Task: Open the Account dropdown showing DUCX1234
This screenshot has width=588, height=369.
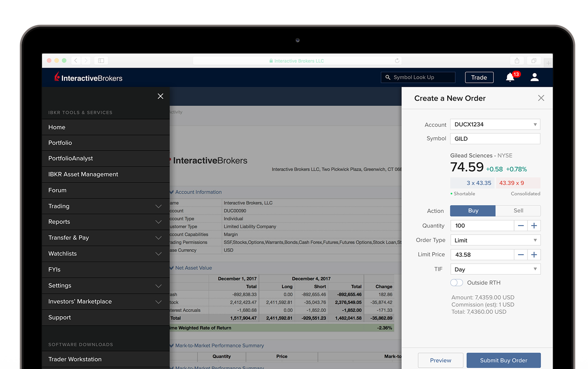Action: tap(495, 124)
